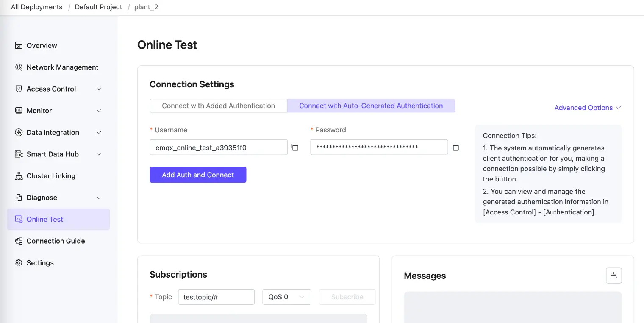
Task: Expand the Data Integration submenu chevron
Action: coord(99,132)
